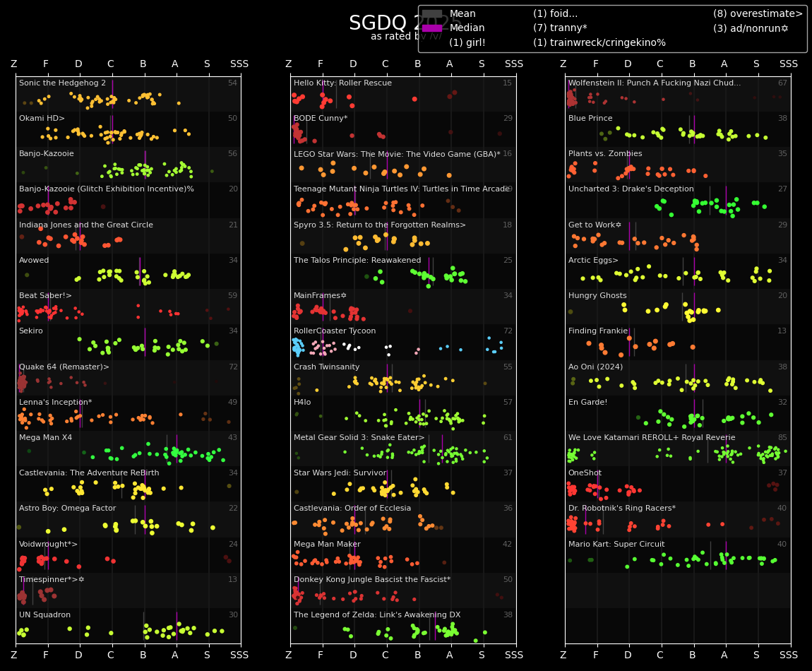
Task: Click 'Castlevania: The Adventure ReBirth' title
Action: tap(89, 473)
